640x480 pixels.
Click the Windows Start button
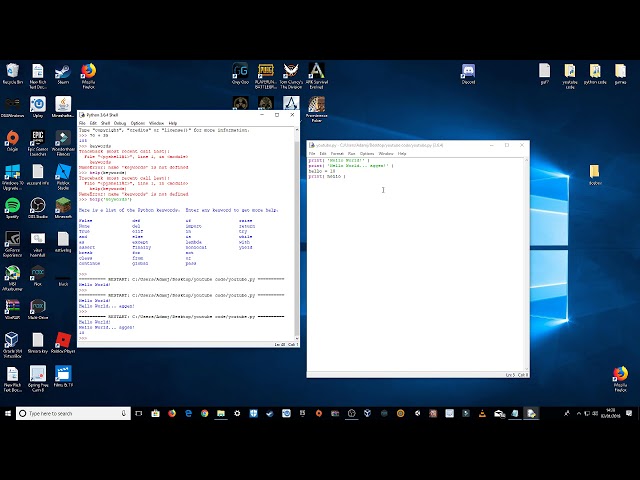(x=8, y=413)
